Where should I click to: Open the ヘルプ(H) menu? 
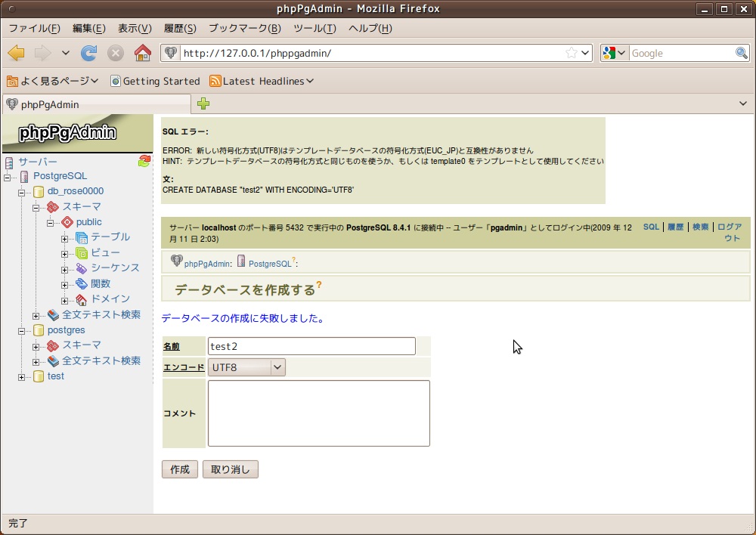pyautogui.click(x=370, y=29)
